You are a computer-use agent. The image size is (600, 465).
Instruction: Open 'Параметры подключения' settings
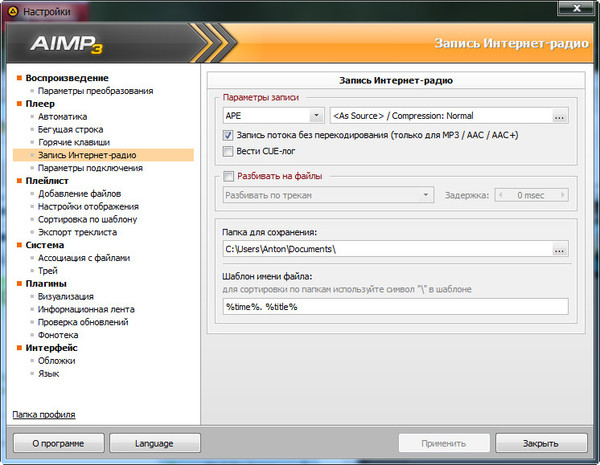(90, 168)
